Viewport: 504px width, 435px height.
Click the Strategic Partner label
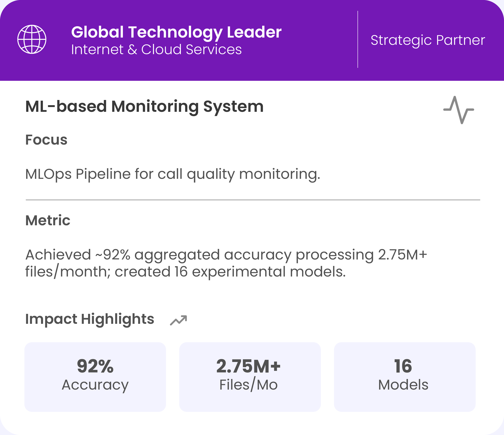click(428, 40)
